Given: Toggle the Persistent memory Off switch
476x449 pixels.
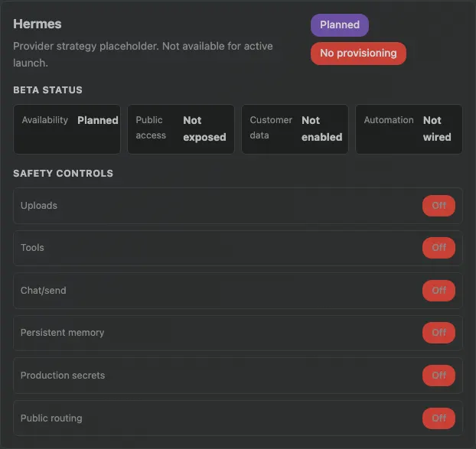Looking at the screenshot, I should 439,333.
